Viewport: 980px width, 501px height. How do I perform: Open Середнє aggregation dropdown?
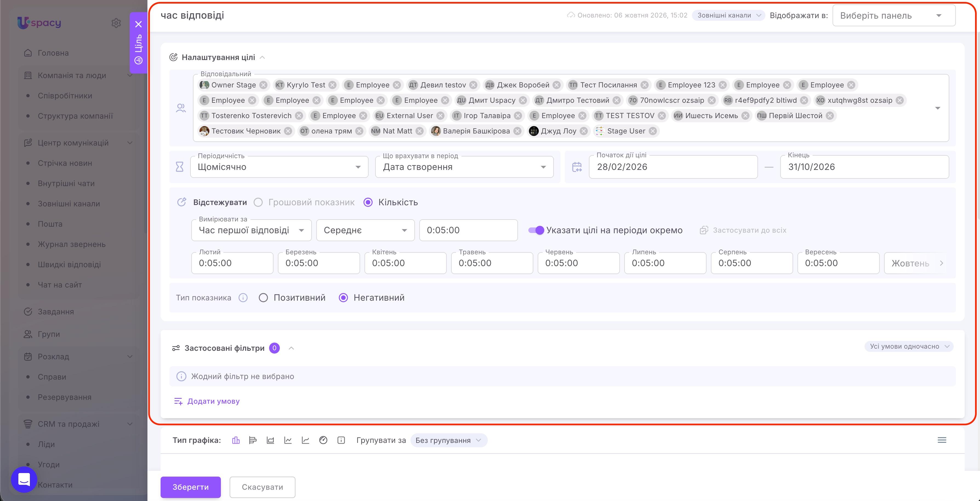click(365, 230)
